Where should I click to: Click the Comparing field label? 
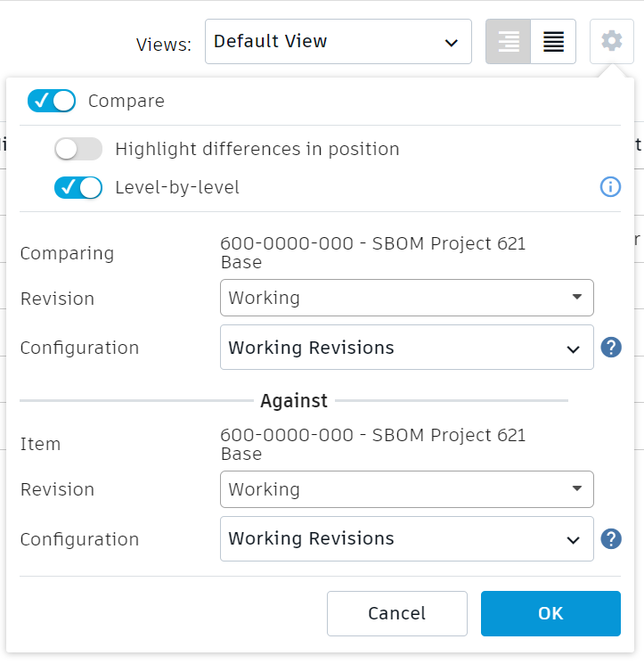coord(67,253)
